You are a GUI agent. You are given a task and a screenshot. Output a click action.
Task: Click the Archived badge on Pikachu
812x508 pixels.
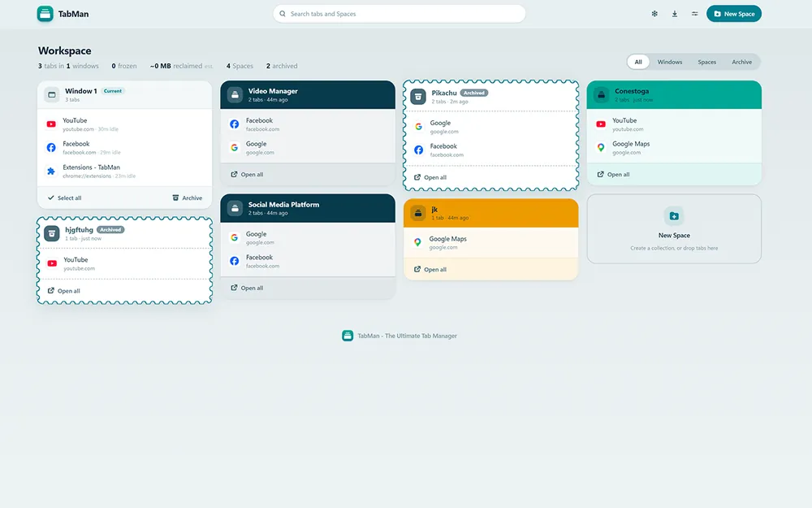click(x=474, y=93)
